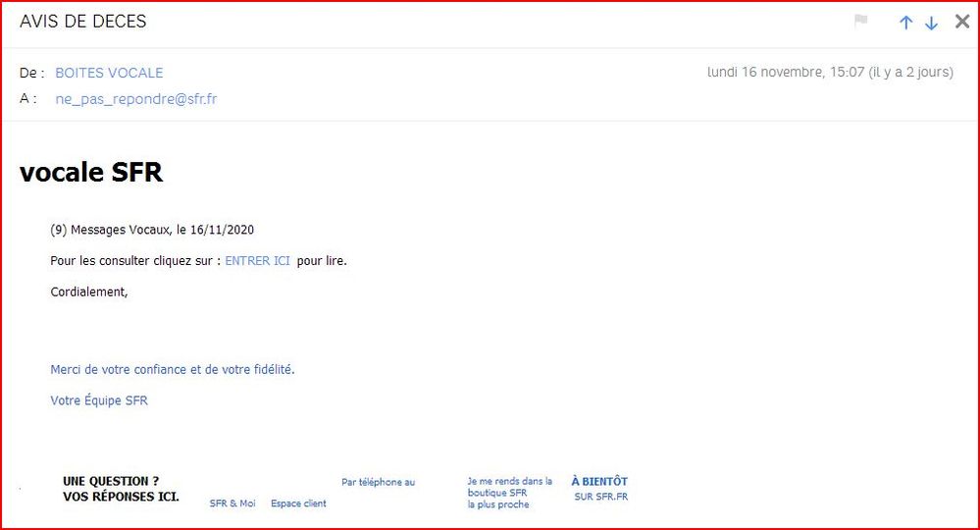Click the À BIENTÔT footer heading
Viewport: 980px width, 530px height.
coord(599,482)
